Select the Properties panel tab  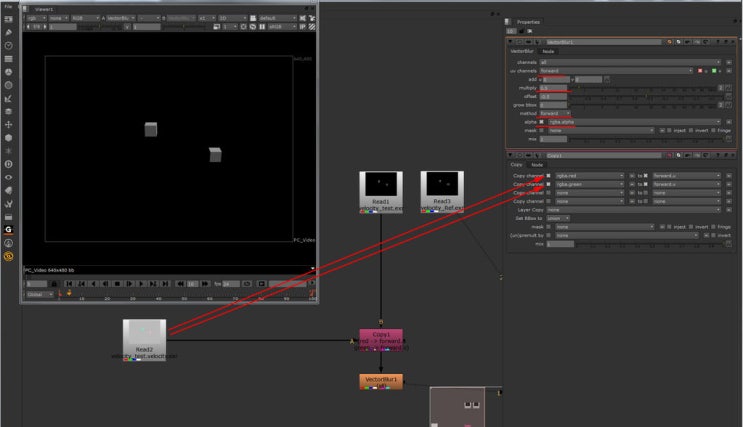coord(528,22)
